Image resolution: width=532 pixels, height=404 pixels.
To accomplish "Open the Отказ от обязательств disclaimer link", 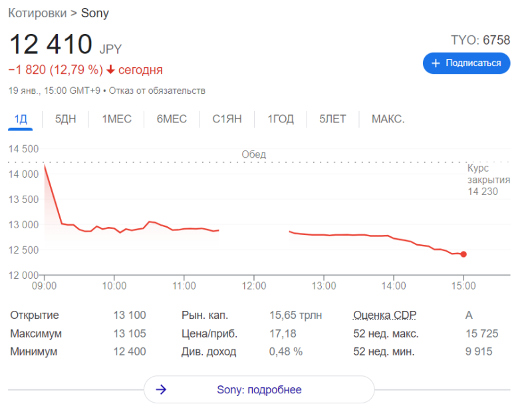I will click(157, 91).
